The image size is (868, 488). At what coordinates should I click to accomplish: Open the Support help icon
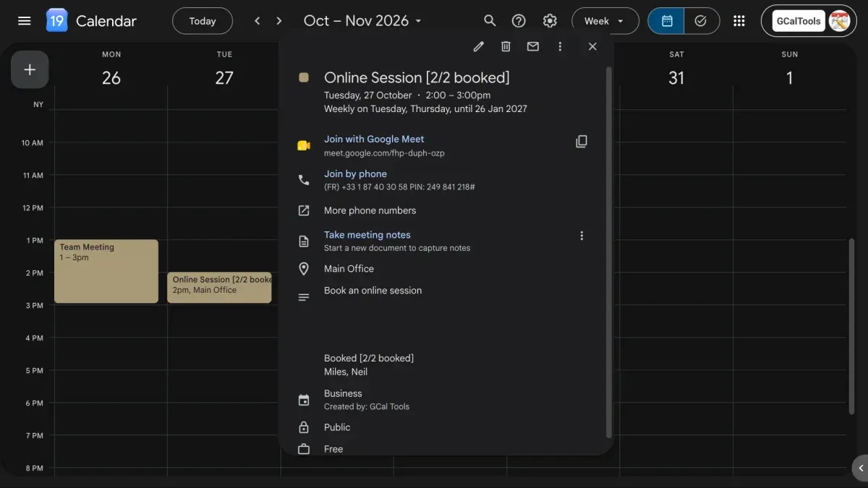519,21
